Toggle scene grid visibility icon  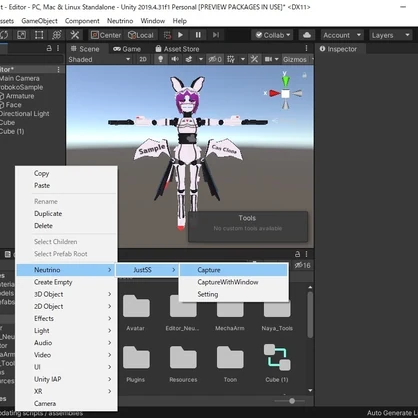click(x=231, y=59)
